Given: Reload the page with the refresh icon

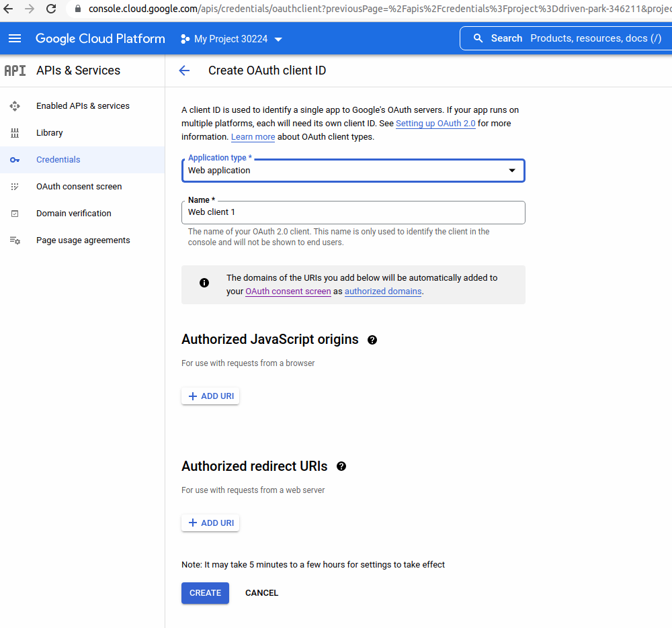Looking at the screenshot, I should click(x=51, y=9).
